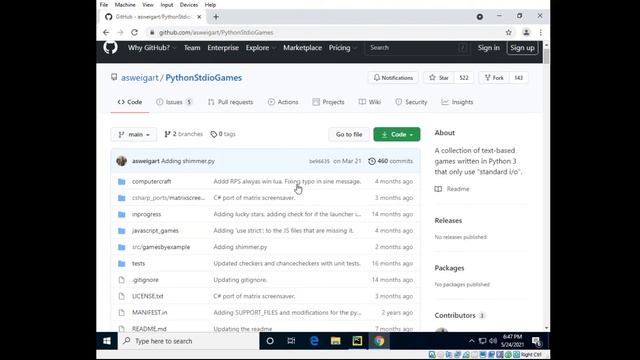Screen dimensions: 640x360
Task: Open the javascript_games folder
Action: click(155, 231)
